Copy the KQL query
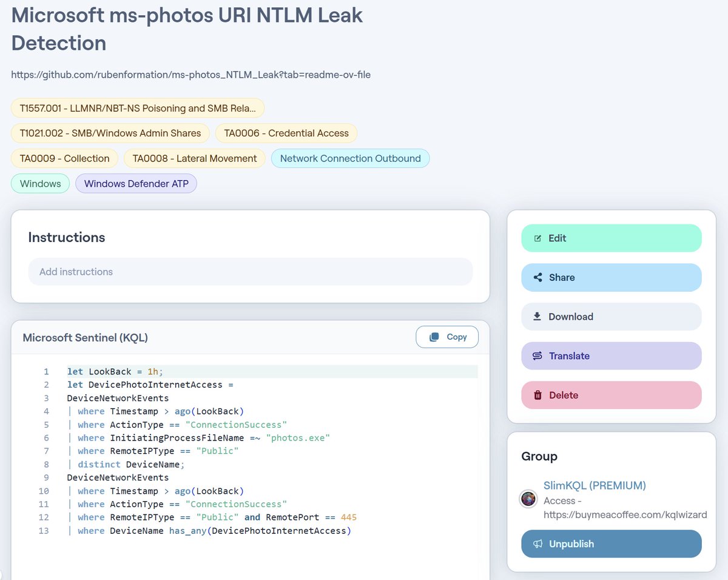The image size is (728, 580). [x=447, y=337]
